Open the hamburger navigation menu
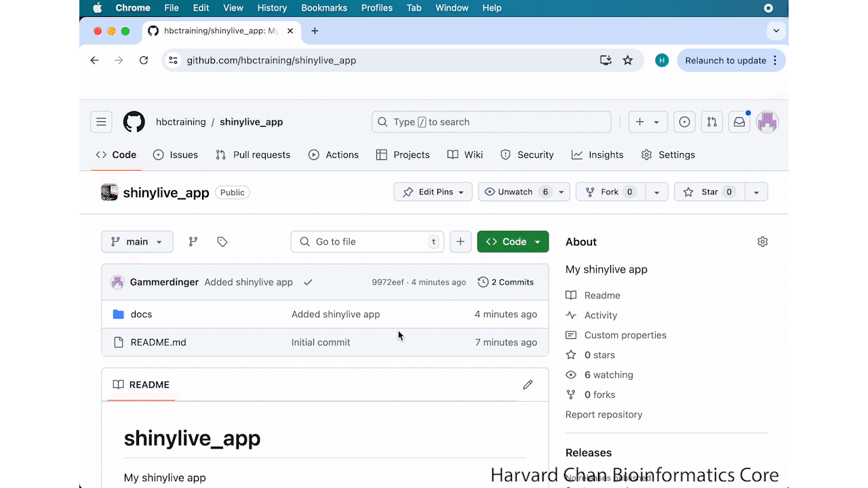The image size is (868, 488). pos(101,122)
